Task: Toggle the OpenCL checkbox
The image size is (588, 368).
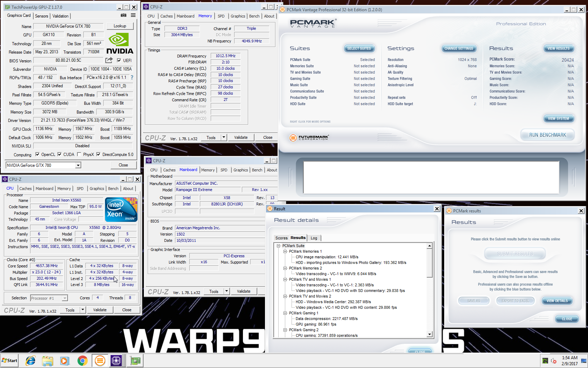Action: 37,154
